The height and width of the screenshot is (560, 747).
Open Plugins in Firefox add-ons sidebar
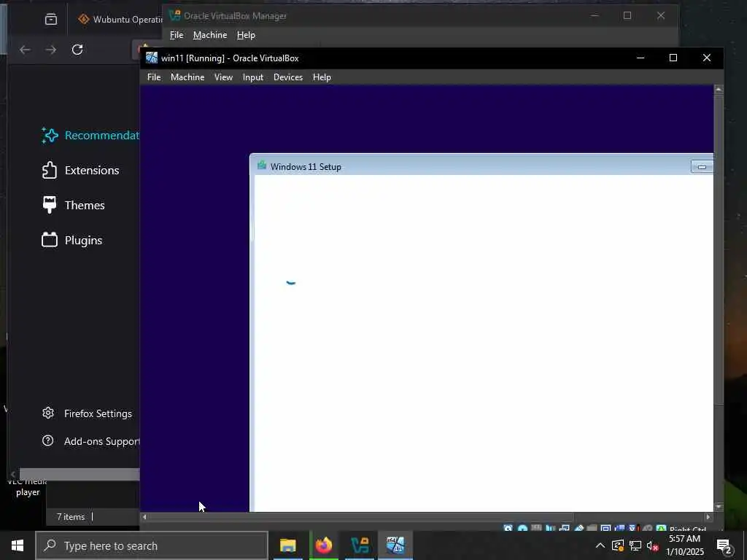pos(72,240)
